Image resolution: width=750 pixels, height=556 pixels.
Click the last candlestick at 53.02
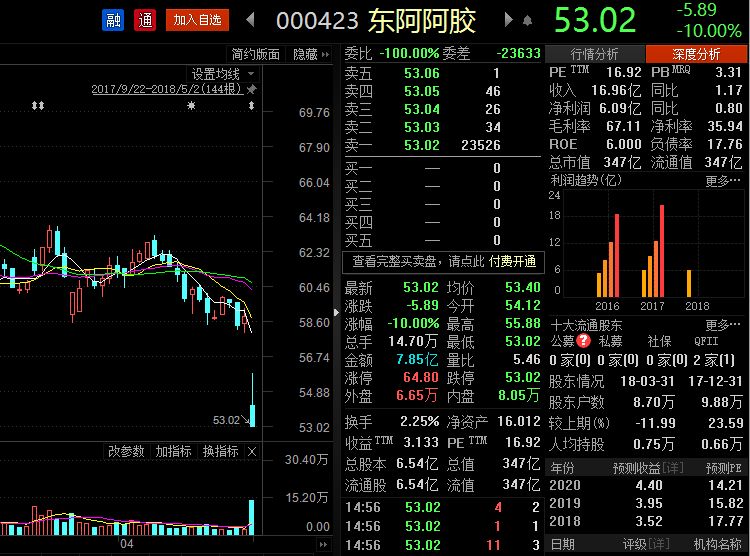[x=253, y=400]
